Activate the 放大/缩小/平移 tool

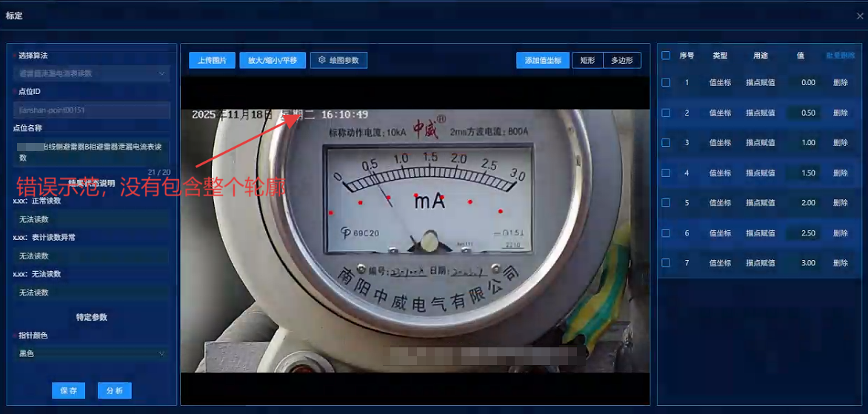pos(272,60)
